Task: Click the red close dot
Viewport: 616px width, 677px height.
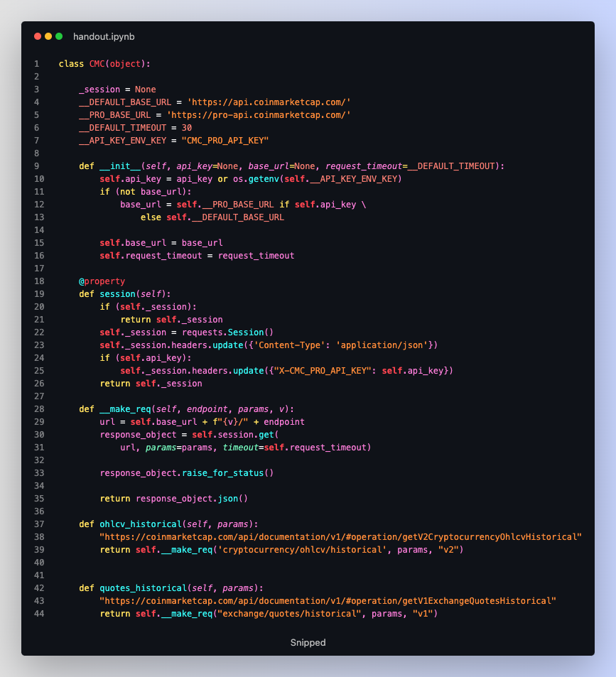Action: click(38, 36)
